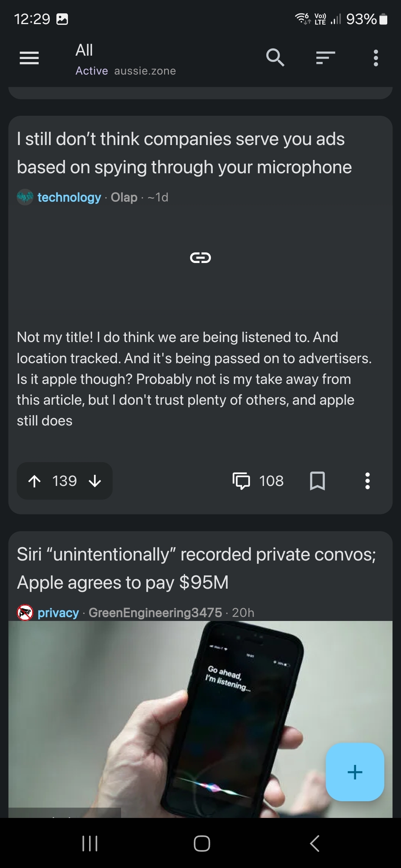Open the Siri recorded convos post title
The width and height of the screenshot is (401, 868).
click(196, 568)
